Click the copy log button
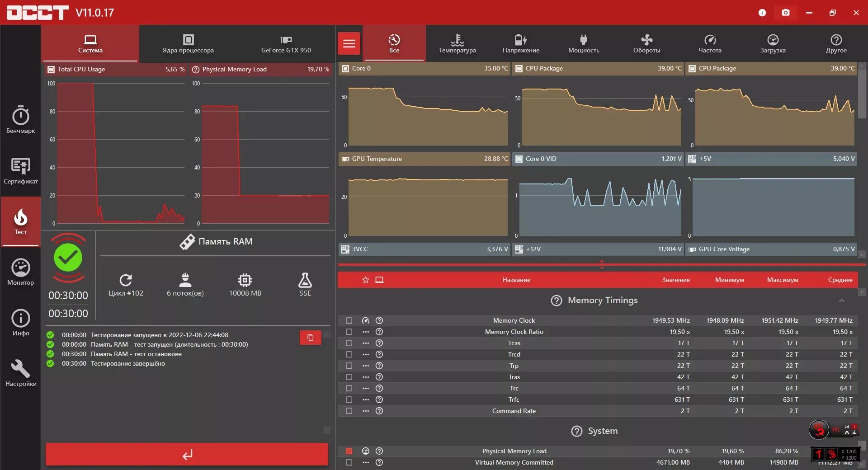Viewport: 868px width, 470px height. pos(310,338)
